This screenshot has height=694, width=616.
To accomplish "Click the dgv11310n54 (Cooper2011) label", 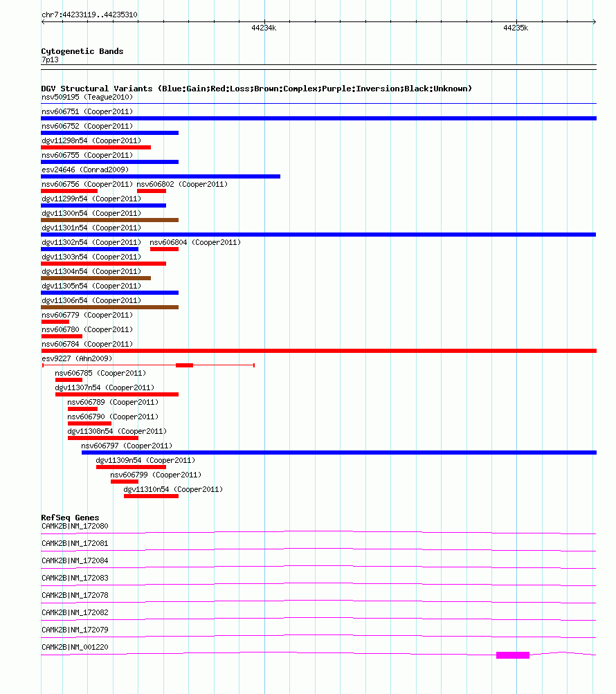I will click(x=173, y=489).
